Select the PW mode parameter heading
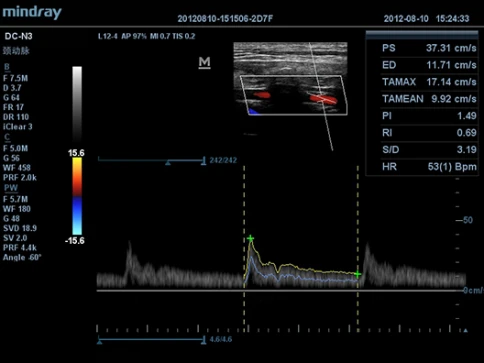The image size is (484, 363). coord(11,188)
